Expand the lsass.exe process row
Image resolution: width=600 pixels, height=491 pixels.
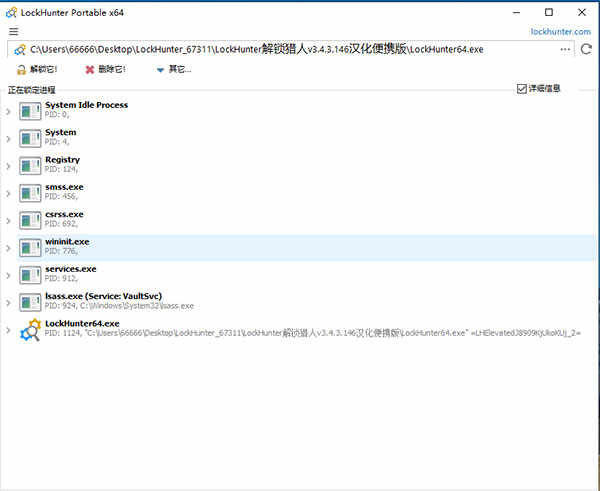pyautogui.click(x=8, y=303)
